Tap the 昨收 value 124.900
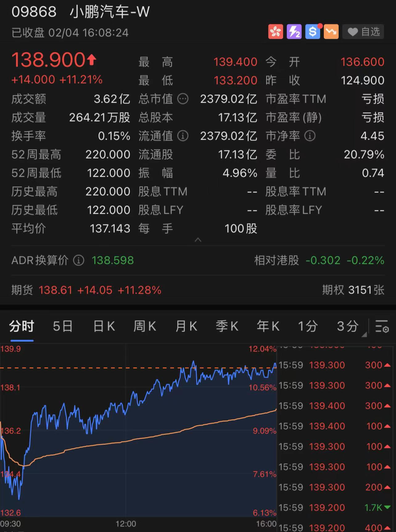The image size is (396, 532). tap(362, 80)
